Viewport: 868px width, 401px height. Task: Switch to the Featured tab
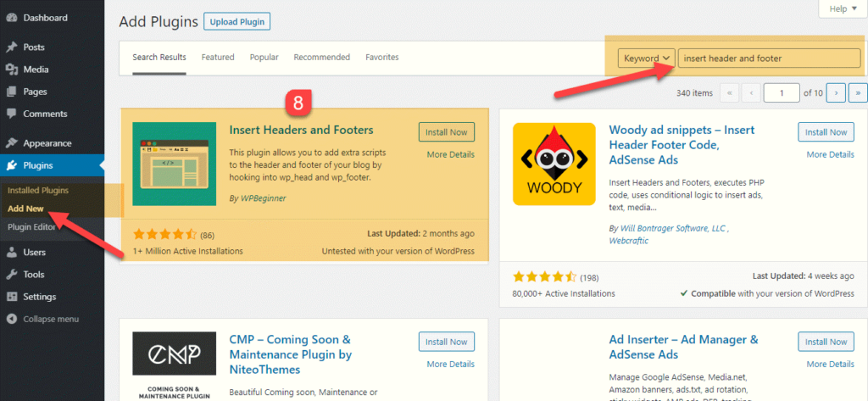point(218,57)
